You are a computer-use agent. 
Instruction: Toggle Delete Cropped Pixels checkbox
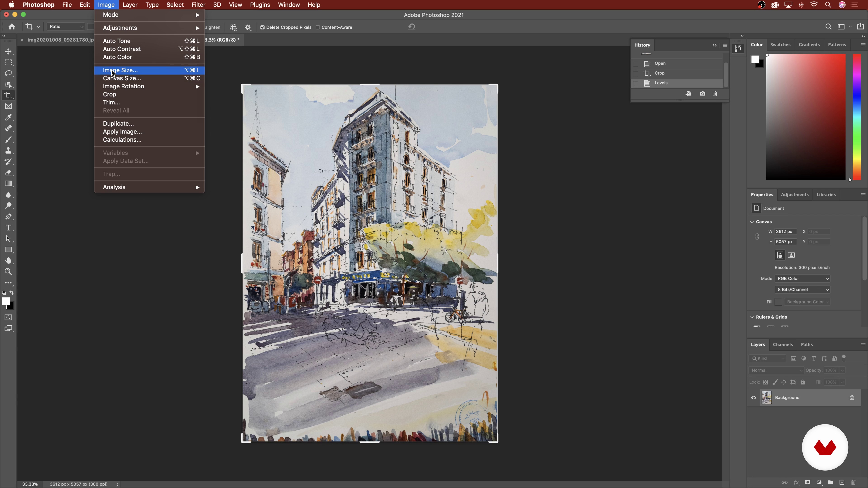tap(262, 27)
